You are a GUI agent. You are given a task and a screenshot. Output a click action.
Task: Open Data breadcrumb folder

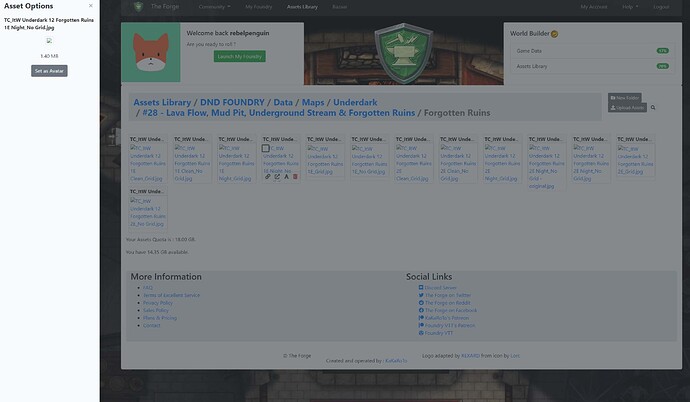[x=283, y=102]
